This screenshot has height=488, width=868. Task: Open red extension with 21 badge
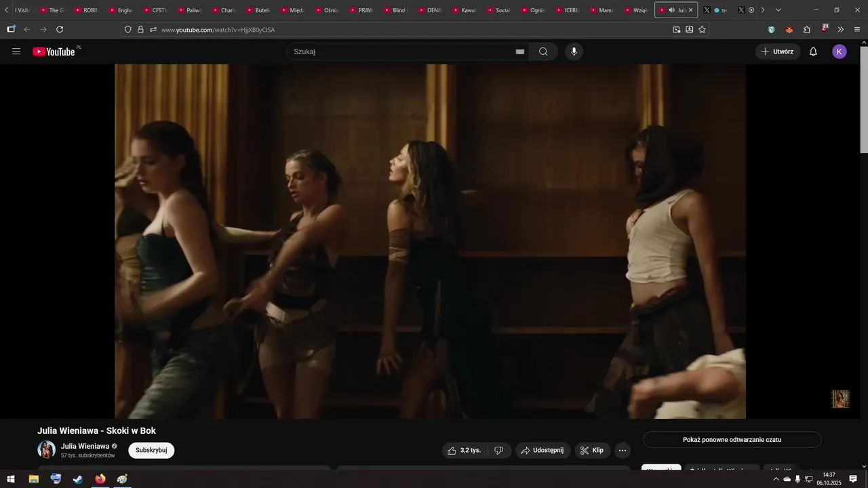point(824,29)
